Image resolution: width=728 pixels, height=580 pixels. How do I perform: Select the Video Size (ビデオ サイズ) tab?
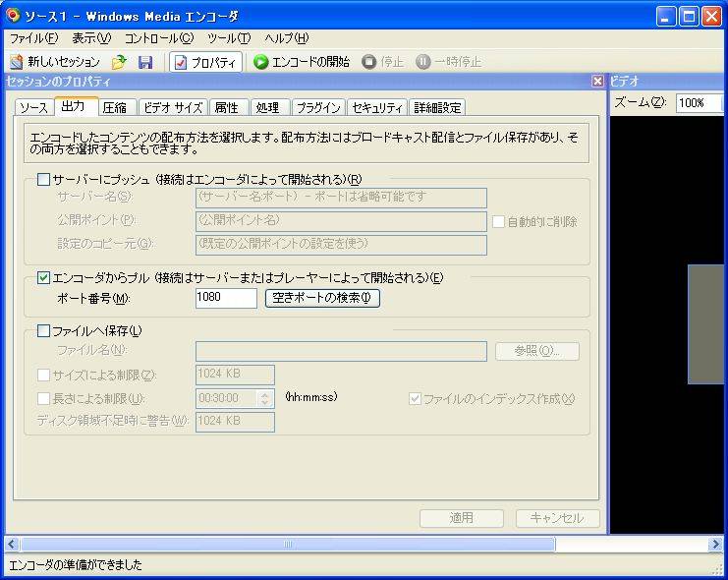[172, 108]
